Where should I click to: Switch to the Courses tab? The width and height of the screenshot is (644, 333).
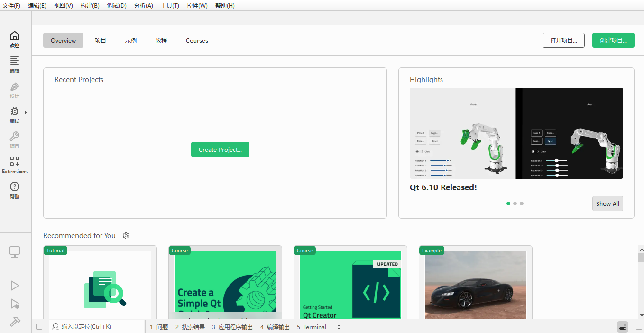pyautogui.click(x=197, y=40)
